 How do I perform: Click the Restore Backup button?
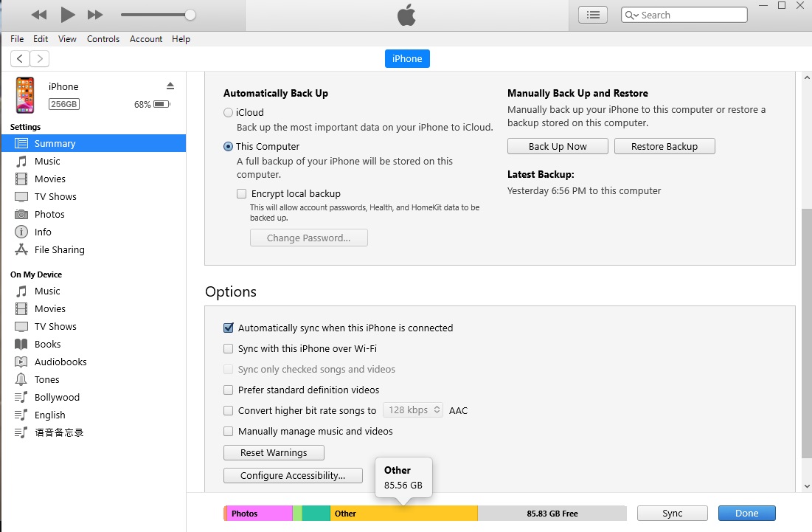pos(664,147)
